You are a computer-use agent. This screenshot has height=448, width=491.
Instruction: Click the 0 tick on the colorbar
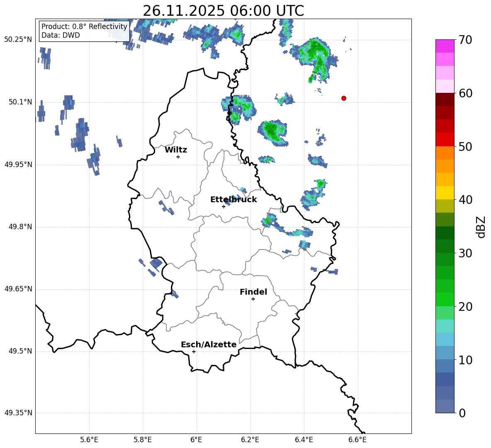(462, 413)
